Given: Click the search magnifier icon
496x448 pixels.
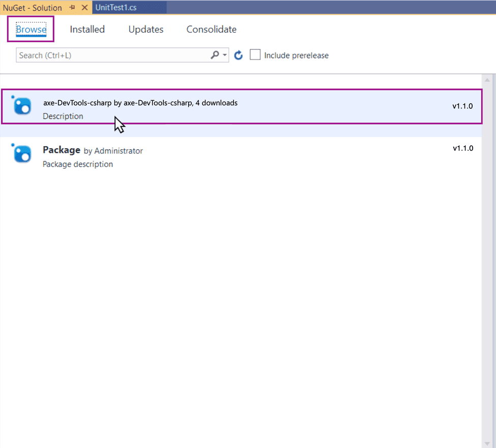Looking at the screenshot, I should click(215, 54).
